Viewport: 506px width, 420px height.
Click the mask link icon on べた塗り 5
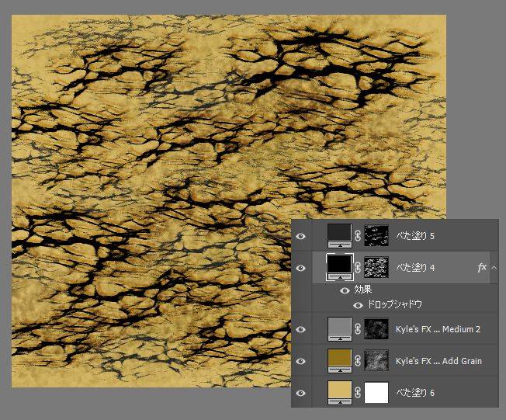358,236
